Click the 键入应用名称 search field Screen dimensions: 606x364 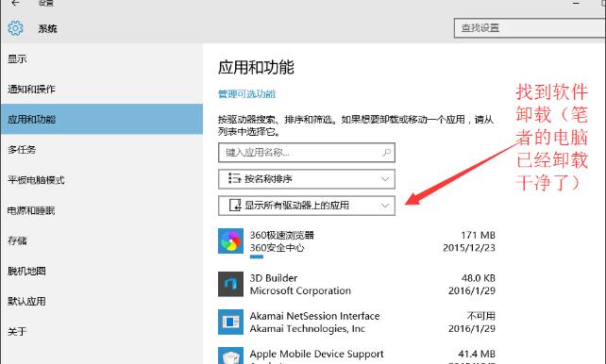coord(307,153)
